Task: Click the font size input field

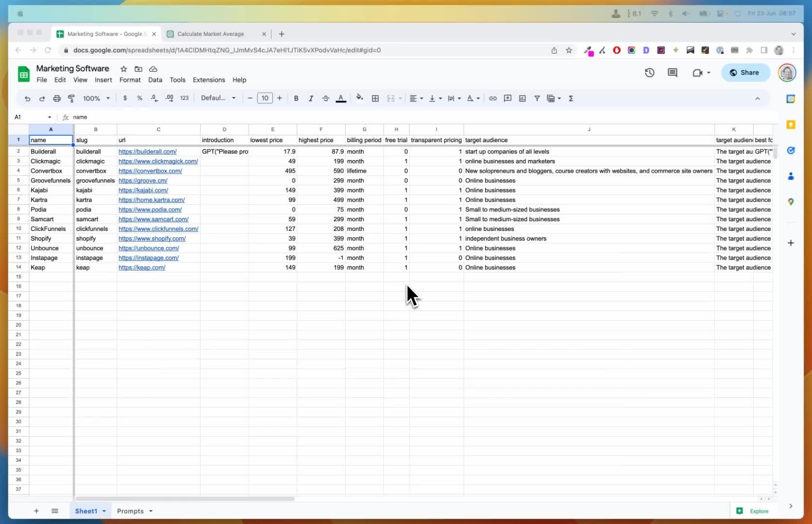Action: click(265, 98)
